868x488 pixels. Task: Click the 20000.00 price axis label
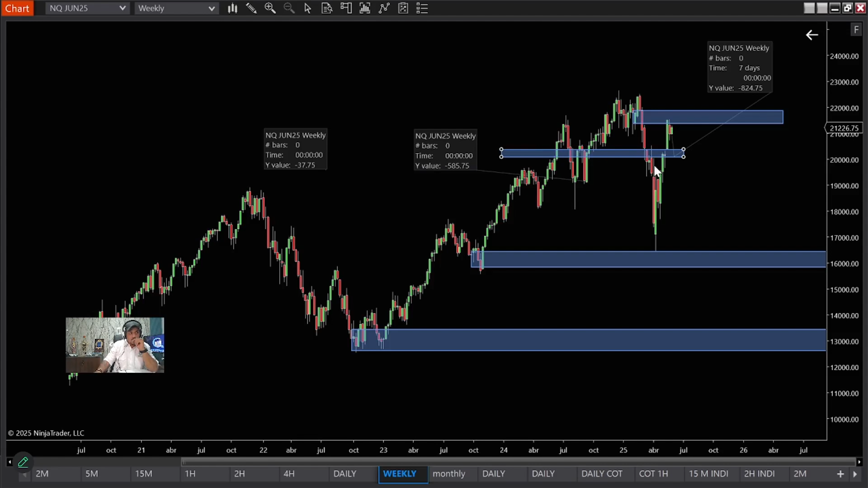844,160
